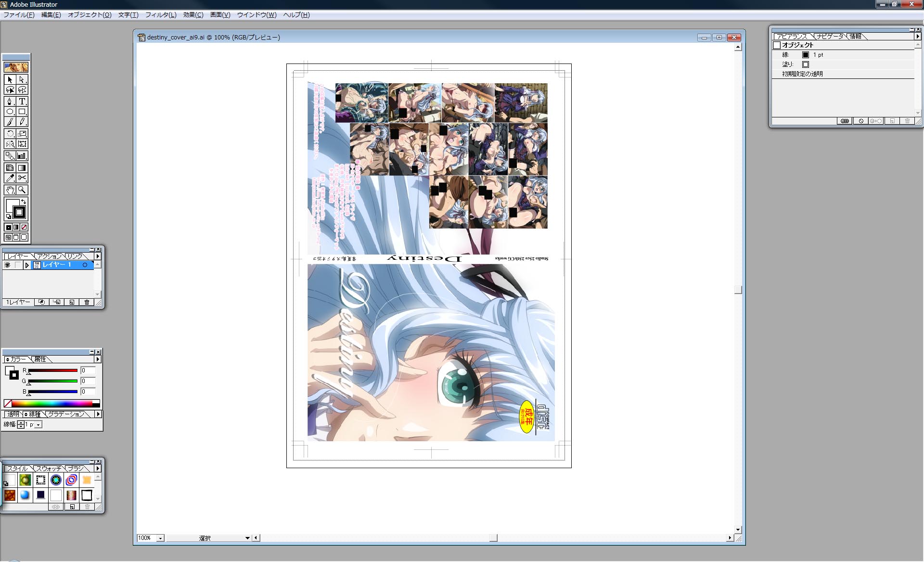The height and width of the screenshot is (562, 924).
Task: Toggle lock box for レイヤー 1
Action: (x=18, y=265)
